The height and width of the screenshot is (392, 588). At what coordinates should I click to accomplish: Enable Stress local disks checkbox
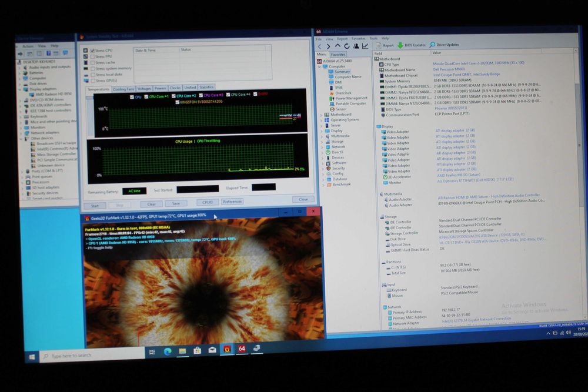tap(93, 75)
